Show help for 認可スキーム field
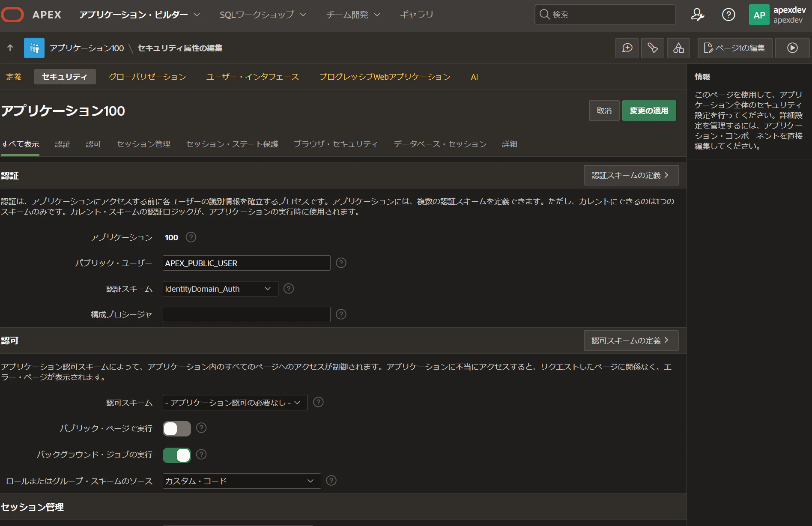 pos(318,402)
